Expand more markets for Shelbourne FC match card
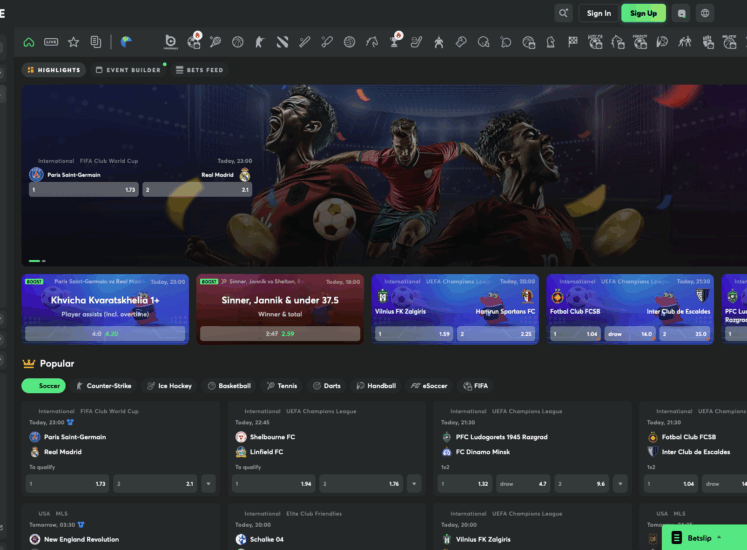 click(414, 483)
